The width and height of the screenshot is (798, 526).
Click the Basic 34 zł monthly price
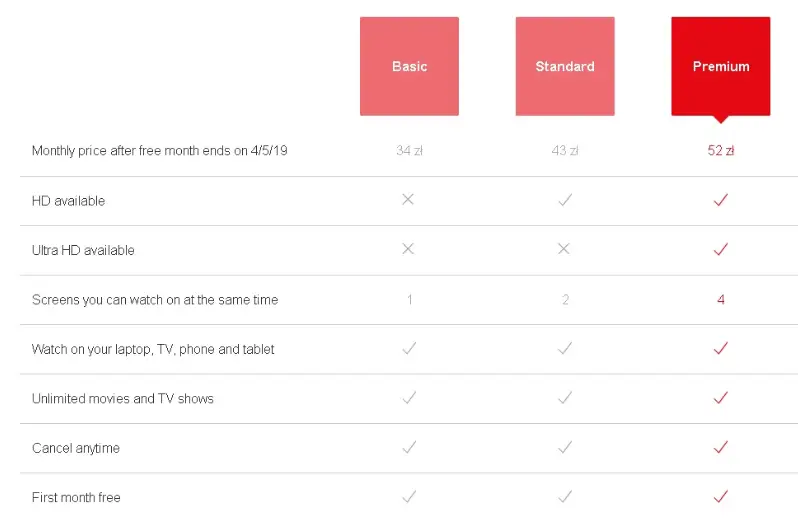click(x=409, y=151)
